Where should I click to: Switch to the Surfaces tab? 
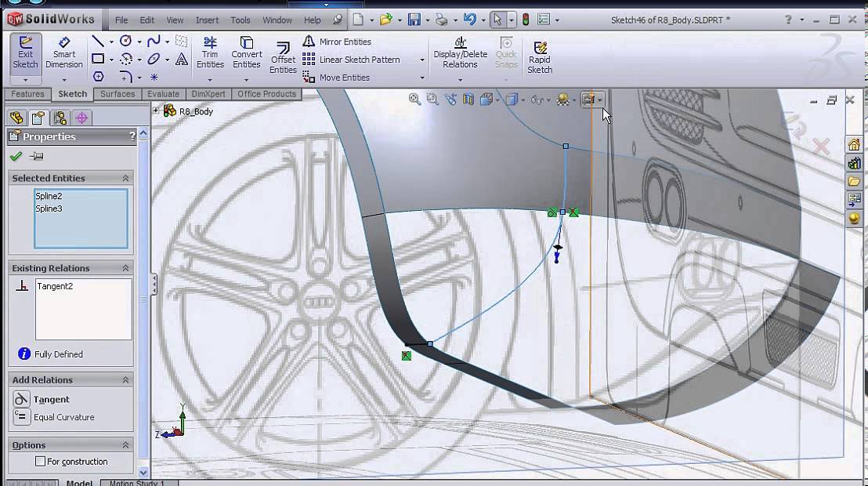pyautogui.click(x=118, y=94)
